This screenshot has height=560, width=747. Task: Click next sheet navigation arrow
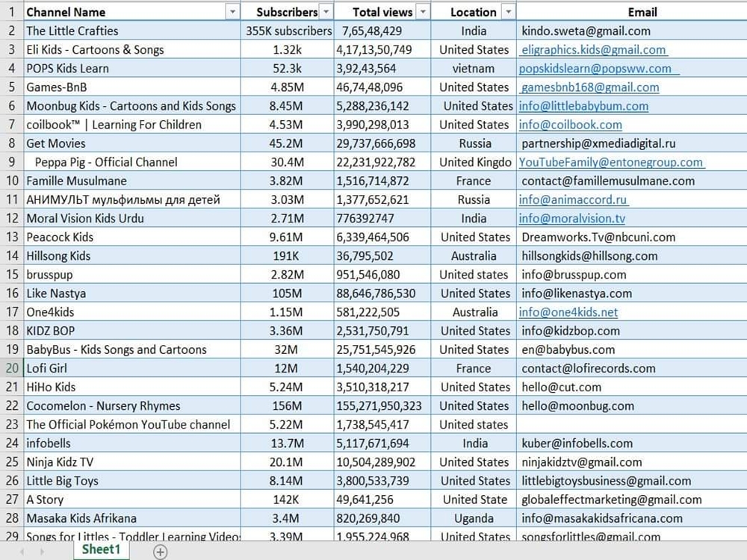coord(42,552)
